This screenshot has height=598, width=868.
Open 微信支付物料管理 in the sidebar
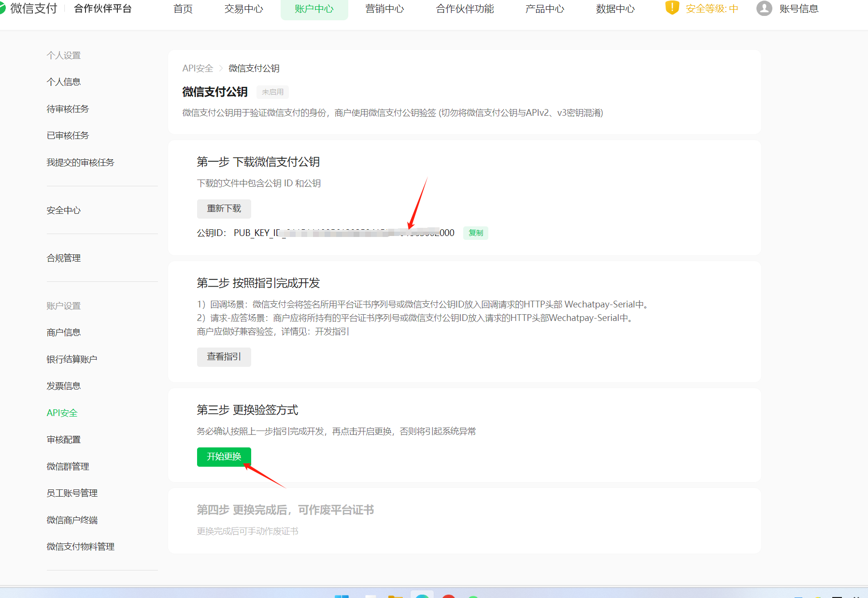pos(80,547)
